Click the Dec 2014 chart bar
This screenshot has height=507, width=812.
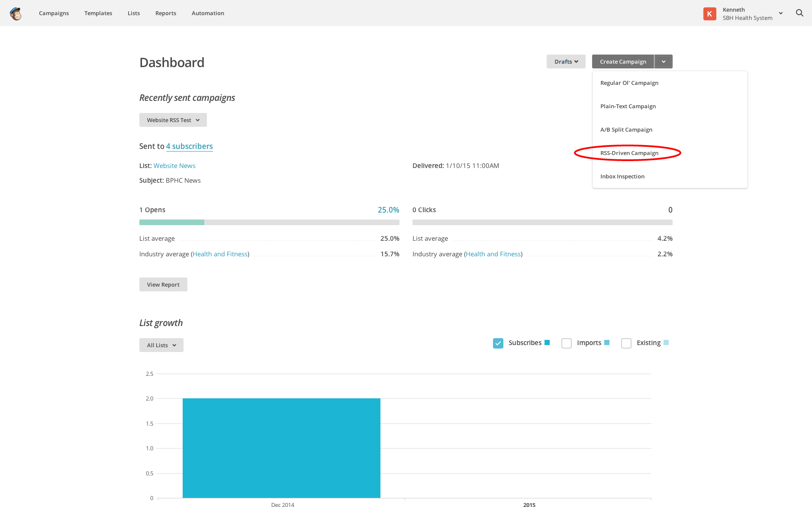(281, 448)
